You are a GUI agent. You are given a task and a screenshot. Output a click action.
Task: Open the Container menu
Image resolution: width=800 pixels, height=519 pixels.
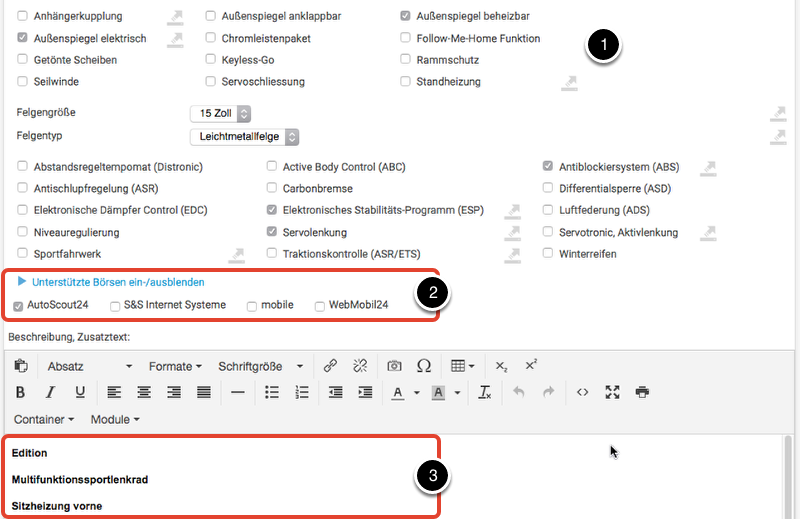45,419
